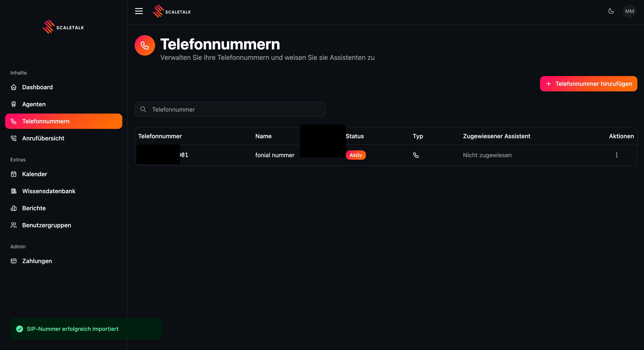Click the Wissensdatenbank books icon
Image resolution: width=644 pixels, height=350 pixels.
tap(14, 191)
